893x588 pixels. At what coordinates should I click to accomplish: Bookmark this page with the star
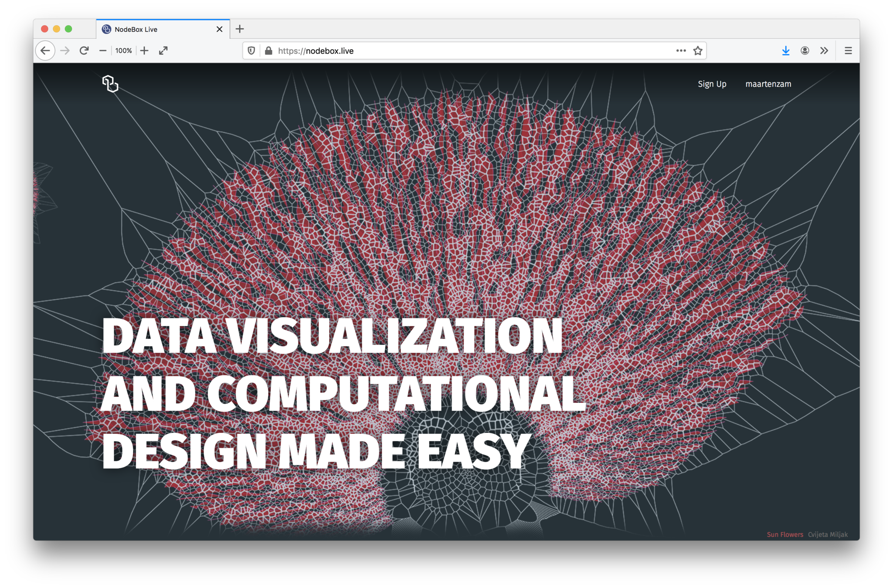pyautogui.click(x=698, y=51)
